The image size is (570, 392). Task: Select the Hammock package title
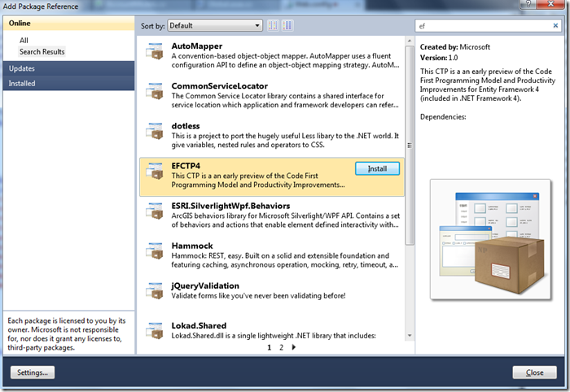192,246
